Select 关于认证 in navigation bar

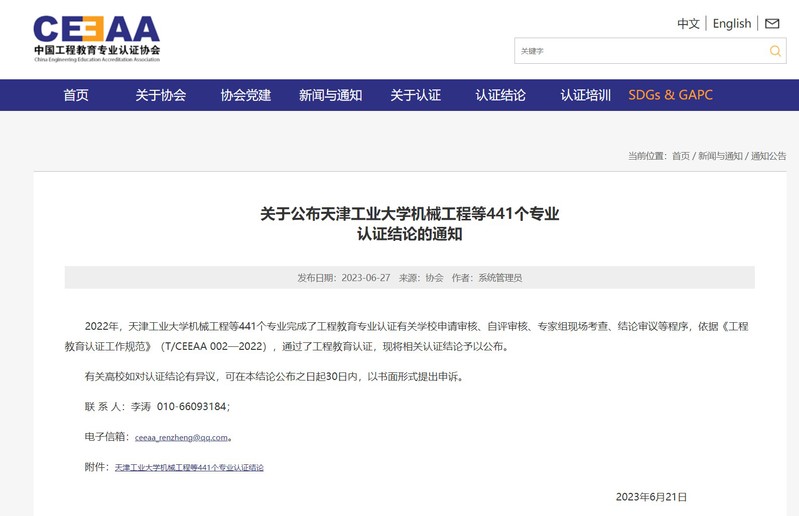(415, 95)
